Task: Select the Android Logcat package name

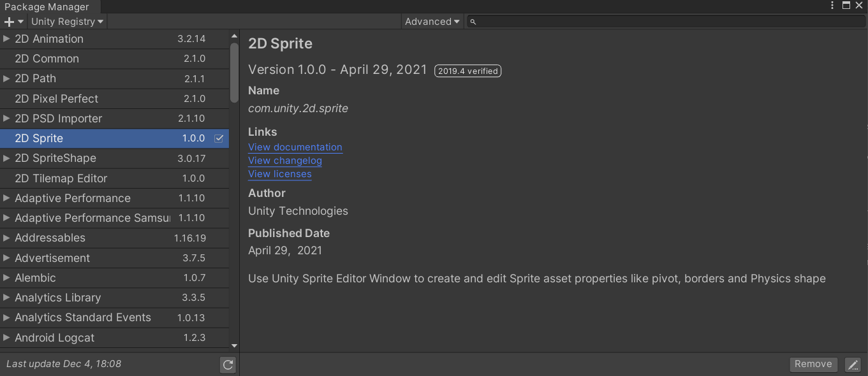Action: tap(54, 338)
